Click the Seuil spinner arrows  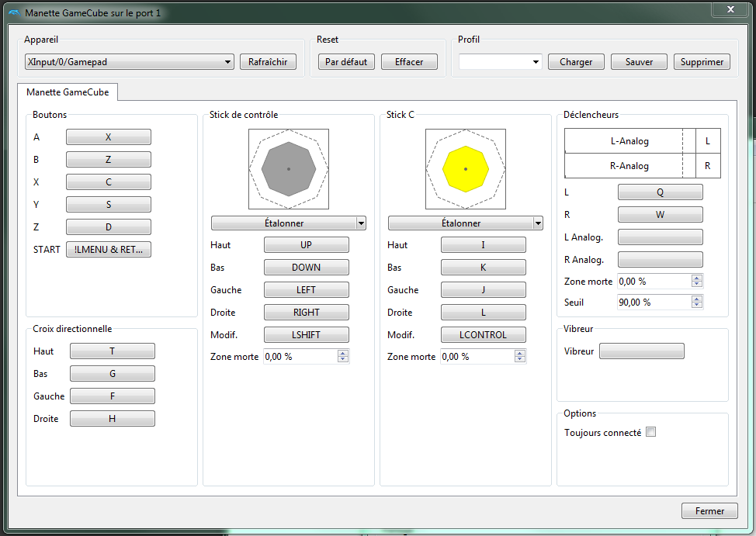[x=697, y=303]
